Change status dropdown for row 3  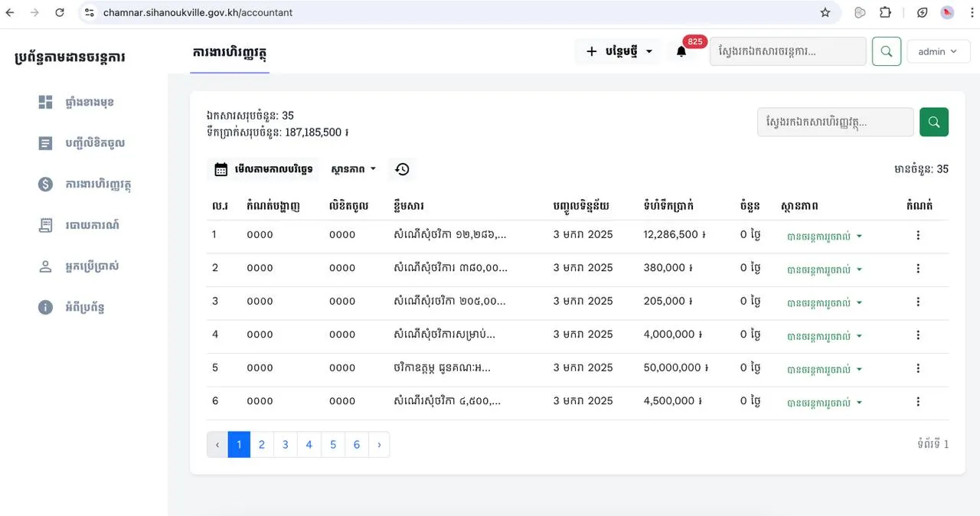[824, 302]
